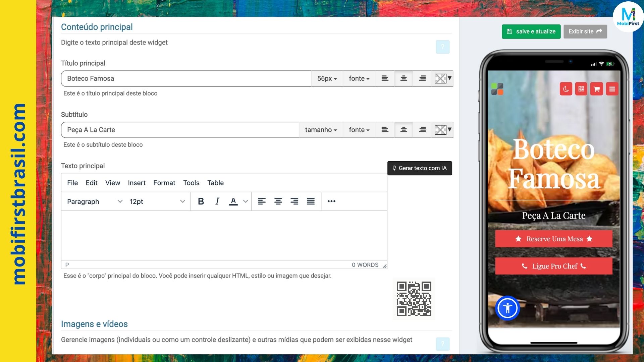Left-align the Título principal text

pos(385,78)
